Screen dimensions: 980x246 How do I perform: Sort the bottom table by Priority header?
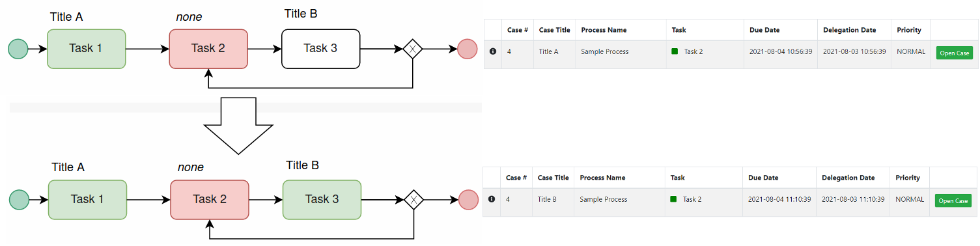coord(908,178)
